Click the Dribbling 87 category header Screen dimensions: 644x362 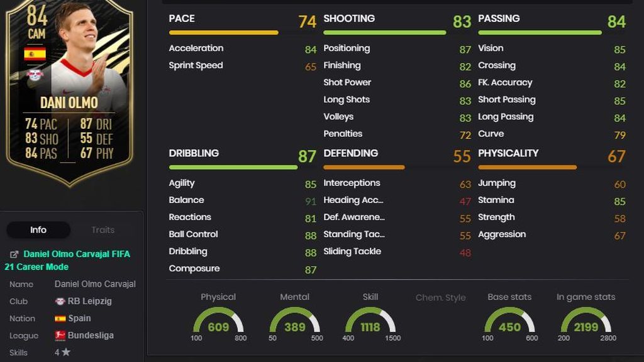click(242, 156)
